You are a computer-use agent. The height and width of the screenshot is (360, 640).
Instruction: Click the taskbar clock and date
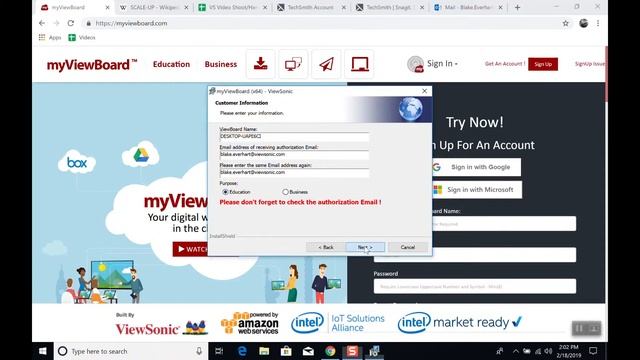point(569,351)
